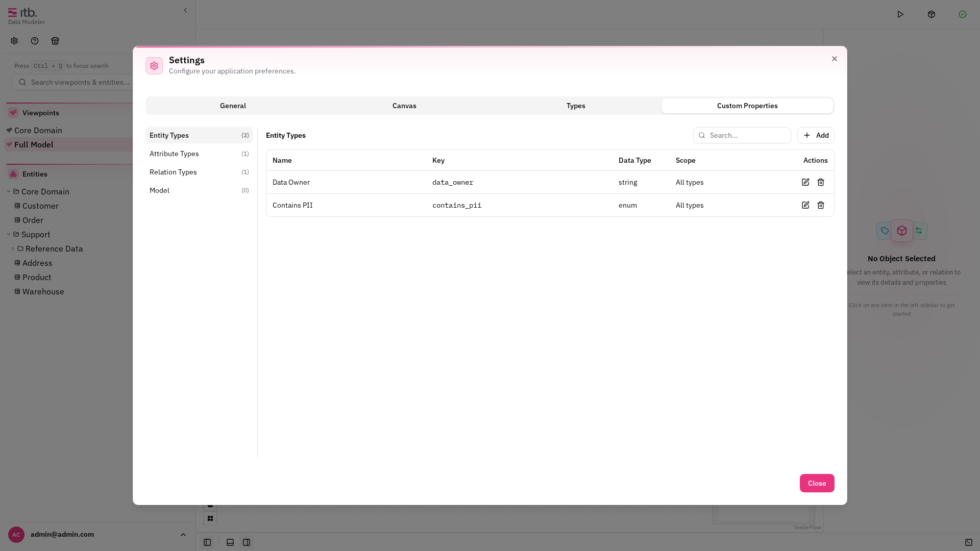Click the pink Close button
This screenshot has height=551, width=980.
[817, 483]
